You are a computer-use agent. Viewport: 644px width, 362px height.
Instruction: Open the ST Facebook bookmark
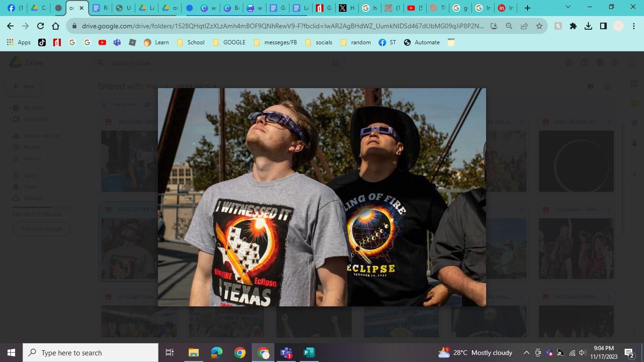388,42
